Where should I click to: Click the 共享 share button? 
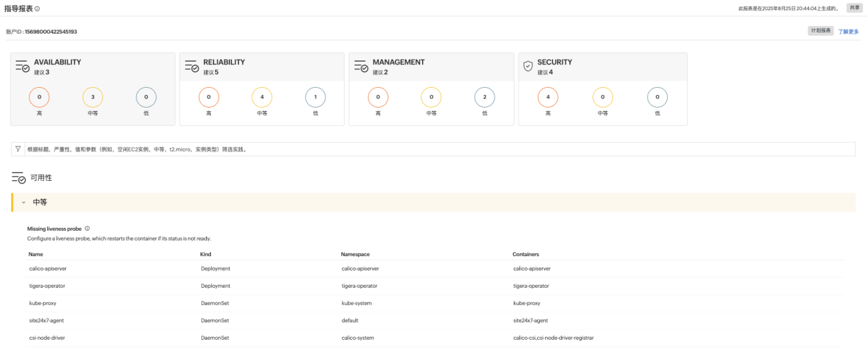tap(854, 8)
